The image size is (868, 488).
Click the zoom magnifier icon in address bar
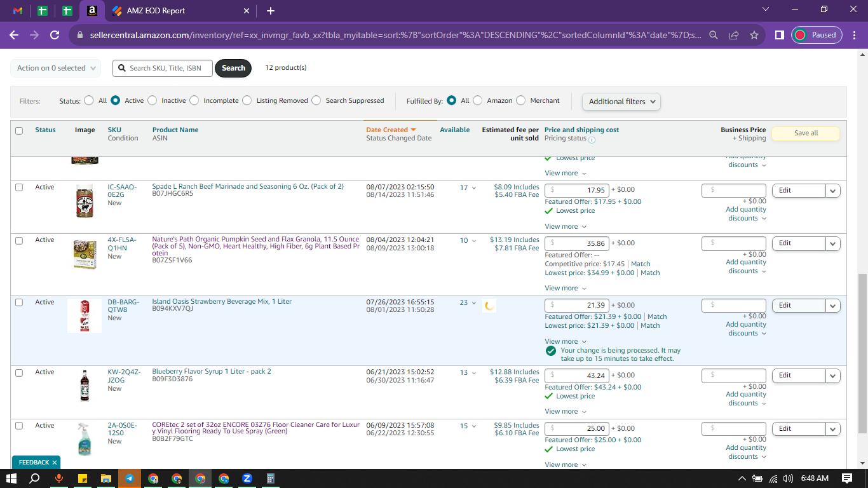(714, 35)
